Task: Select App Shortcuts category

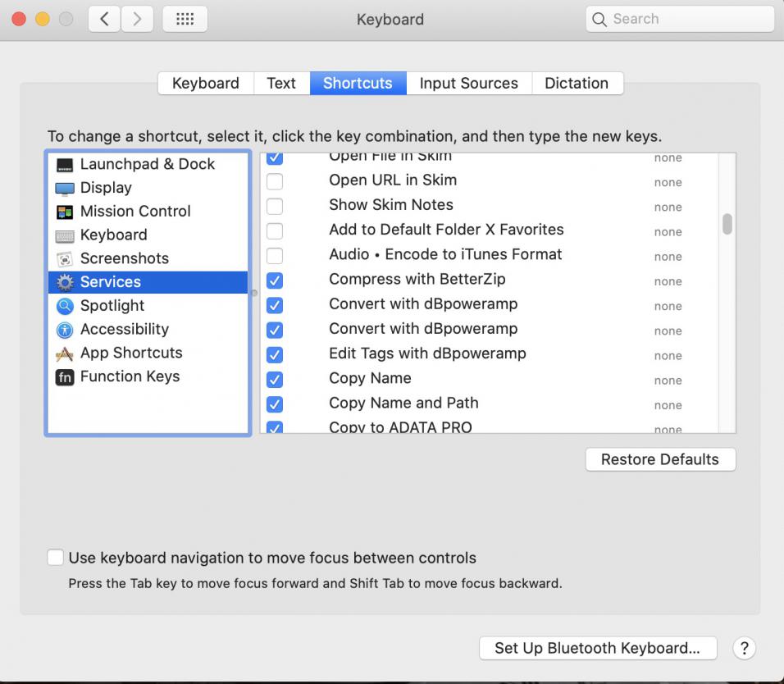Action: click(x=148, y=353)
